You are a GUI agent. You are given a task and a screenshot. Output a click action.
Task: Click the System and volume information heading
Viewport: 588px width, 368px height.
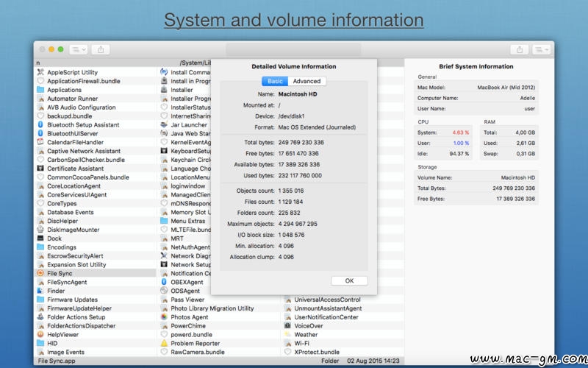pos(293,20)
